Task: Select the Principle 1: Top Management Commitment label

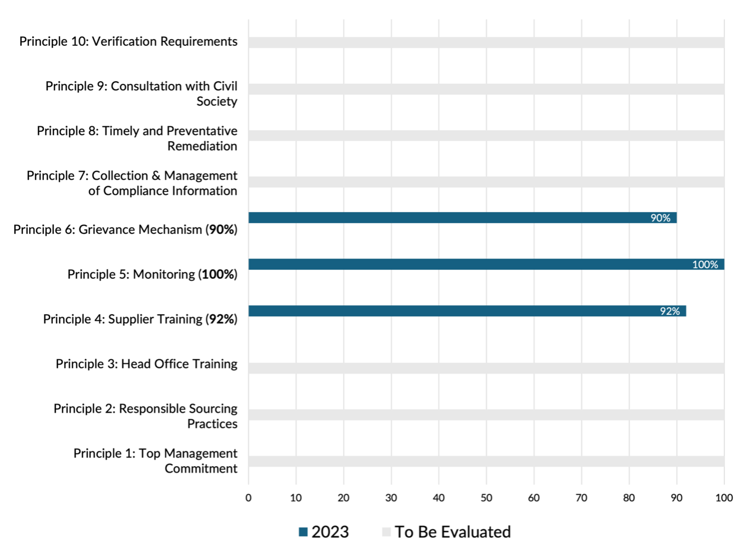Action: [x=155, y=460]
